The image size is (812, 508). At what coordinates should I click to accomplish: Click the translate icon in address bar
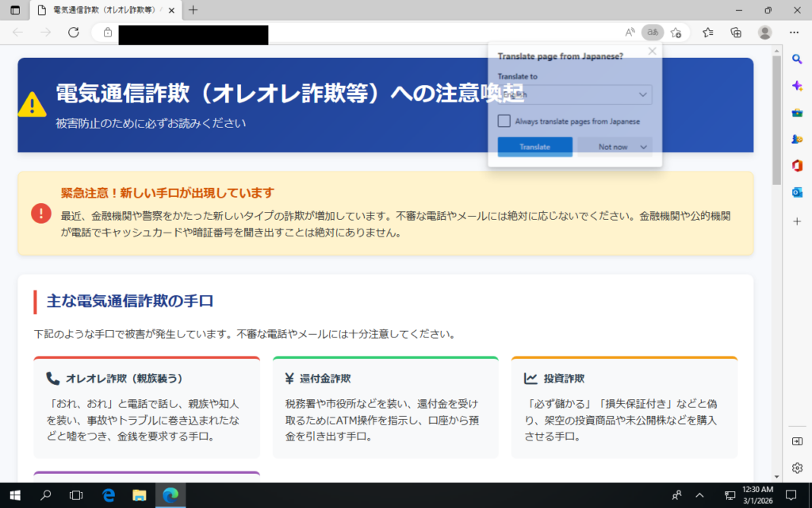point(653,33)
